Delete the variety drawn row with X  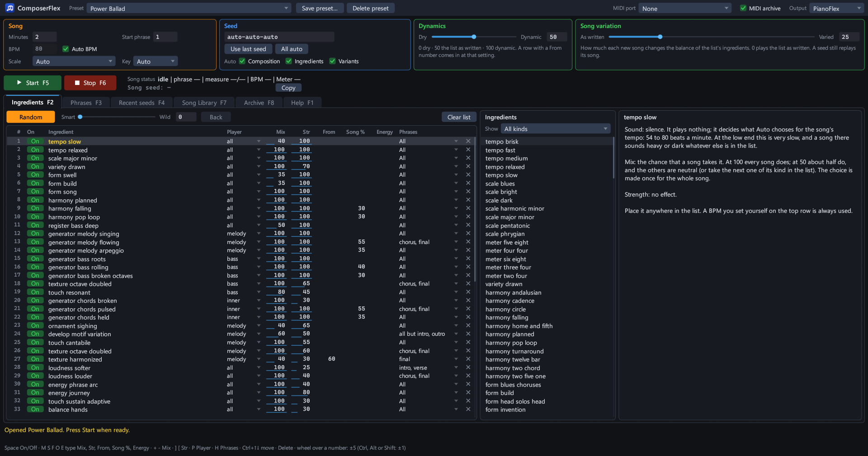tap(468, 167)
